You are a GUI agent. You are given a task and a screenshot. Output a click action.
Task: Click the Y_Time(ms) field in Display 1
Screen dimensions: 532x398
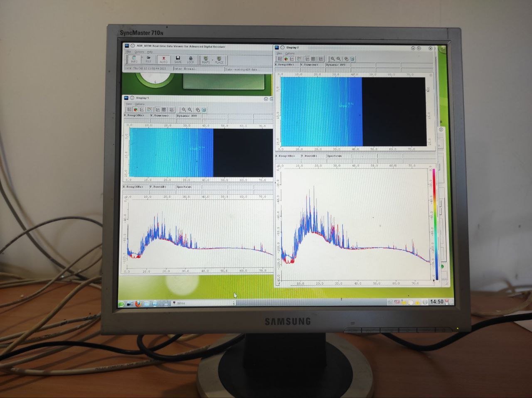tap(163, 115)
